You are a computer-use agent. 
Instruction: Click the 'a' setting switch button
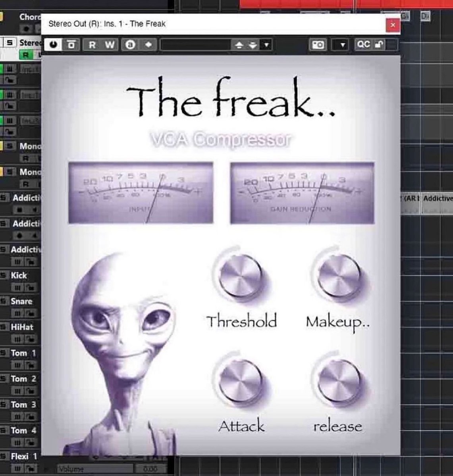point(129,44)
